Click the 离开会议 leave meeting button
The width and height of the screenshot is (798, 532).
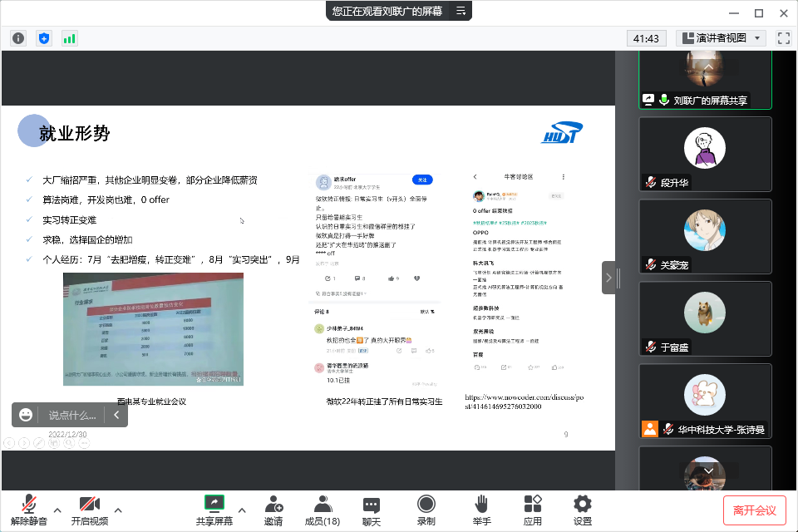(x=754, y=510)
